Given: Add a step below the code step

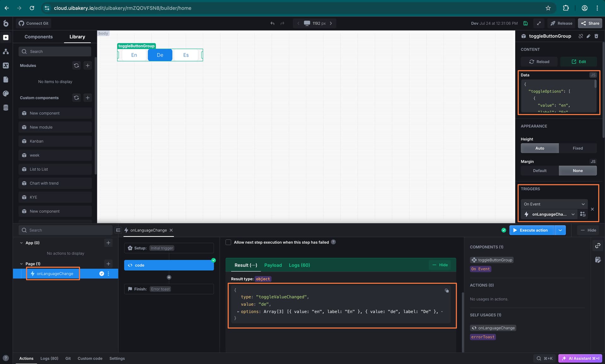Looking at the screenshot, I should point(169,277).
